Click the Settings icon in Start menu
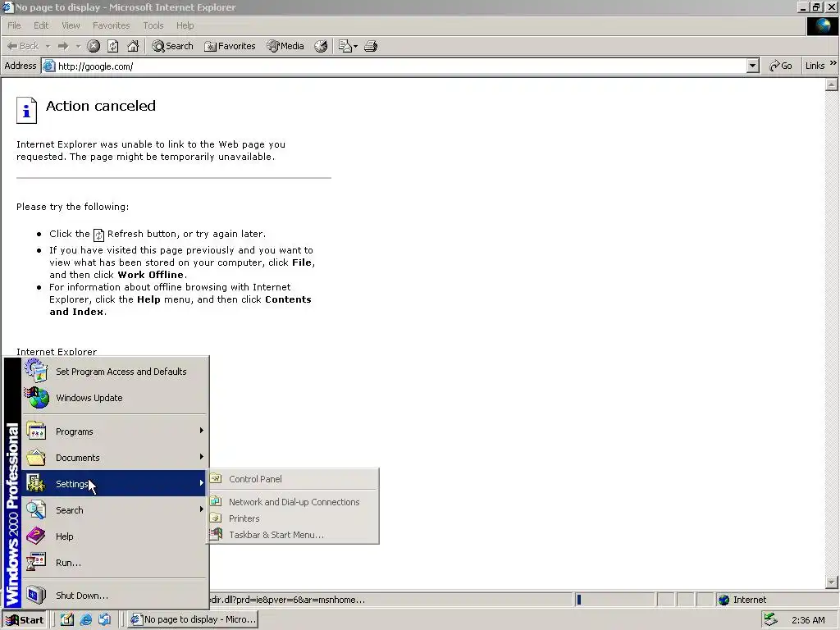This screenshot has width=840, height=630. pyautogui.click(x=36, y=483)
